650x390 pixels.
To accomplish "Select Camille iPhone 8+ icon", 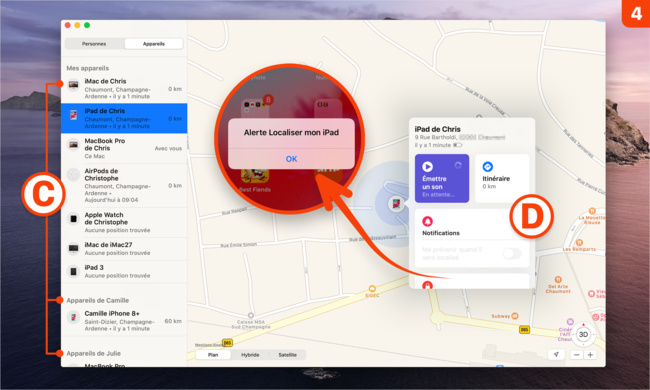I will [73, 317].
